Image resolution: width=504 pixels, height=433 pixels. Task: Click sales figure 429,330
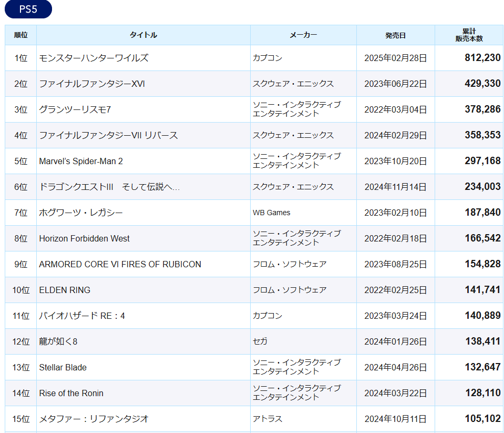482,83
